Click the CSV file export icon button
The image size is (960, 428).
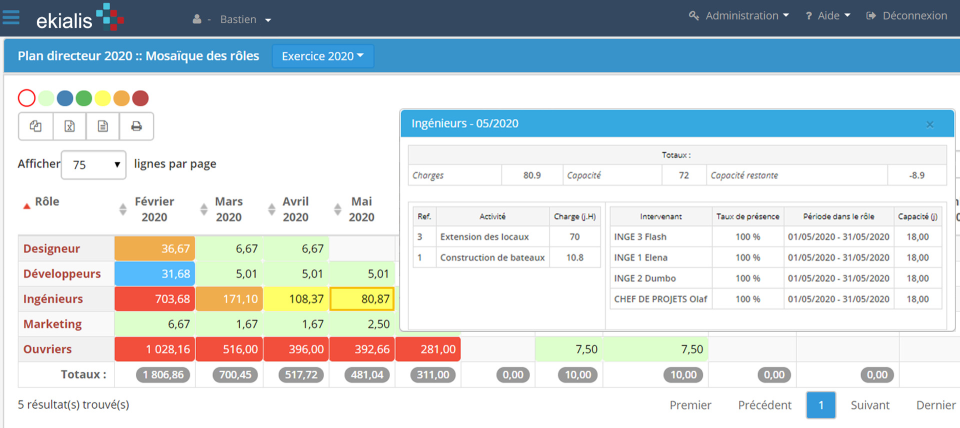(103, 127)
